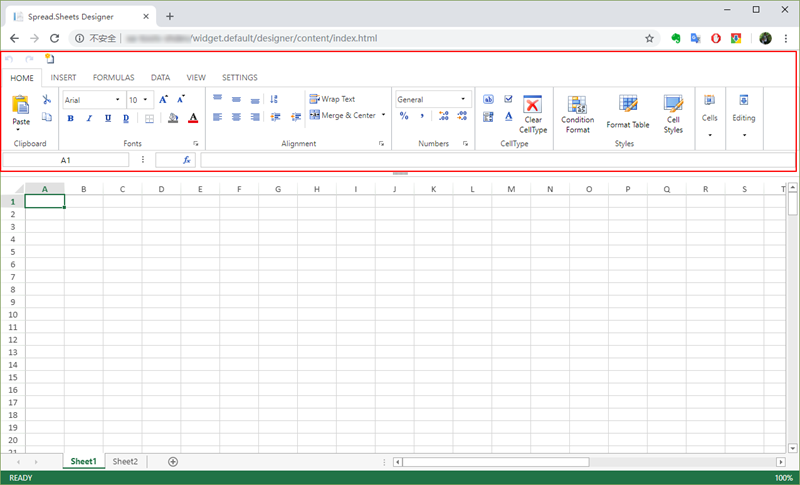
Task: Switch to the INSERT ribbon tab
Action: pyautogui.click(x=63, y=77)
